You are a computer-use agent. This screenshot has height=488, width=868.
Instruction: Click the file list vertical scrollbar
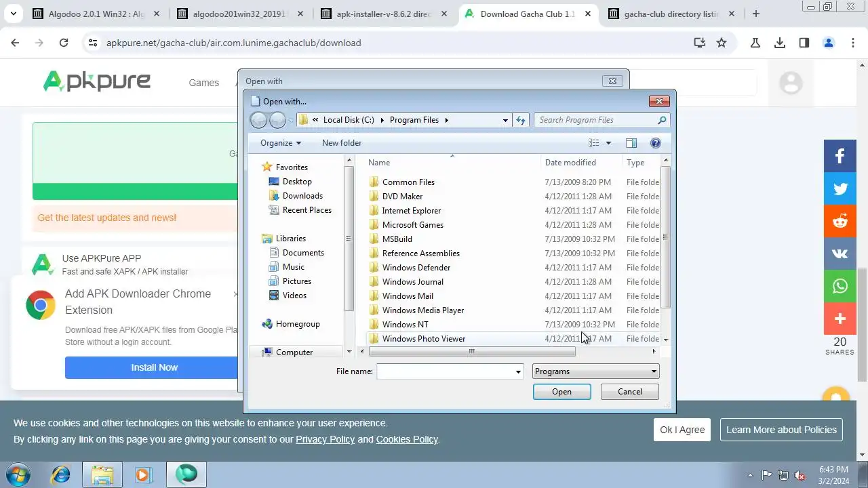tap(665, 237)
